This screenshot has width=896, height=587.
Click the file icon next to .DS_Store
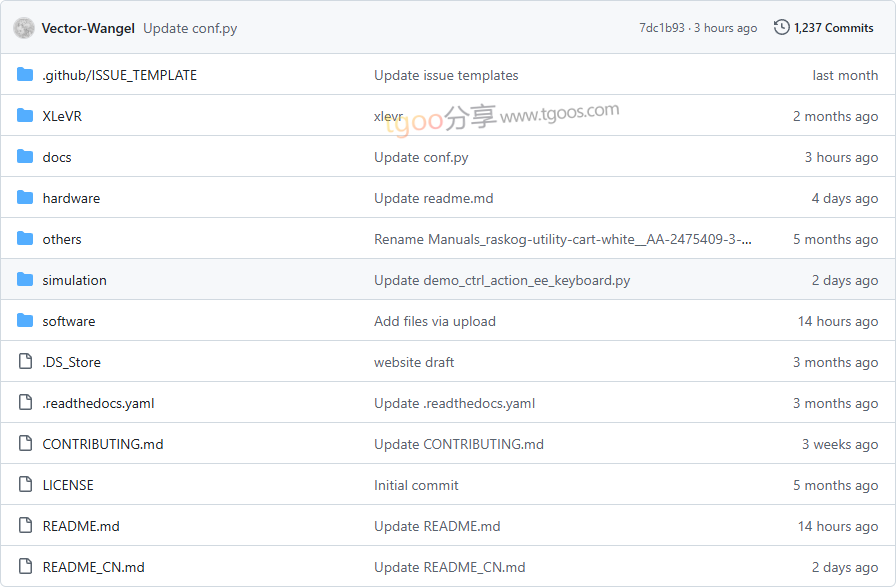(25, 362)
